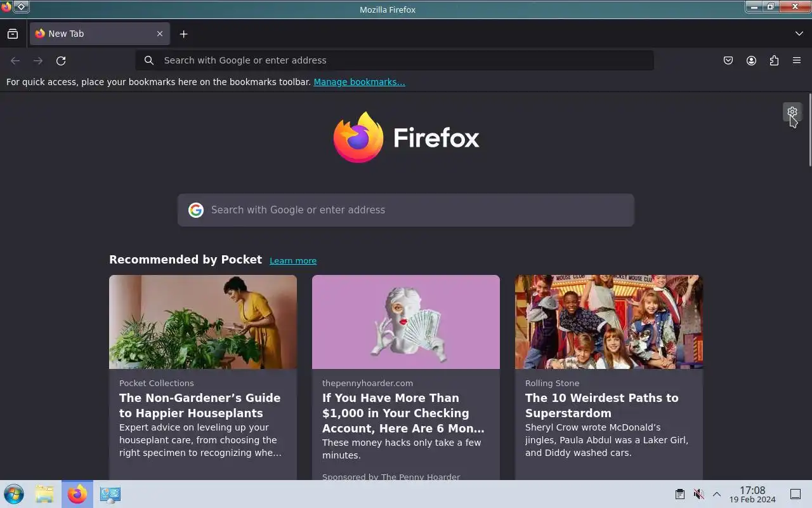This screenshot has width=812, height=508.
Task: Click Recommended by Pocket heading
Action: [185, 260]
